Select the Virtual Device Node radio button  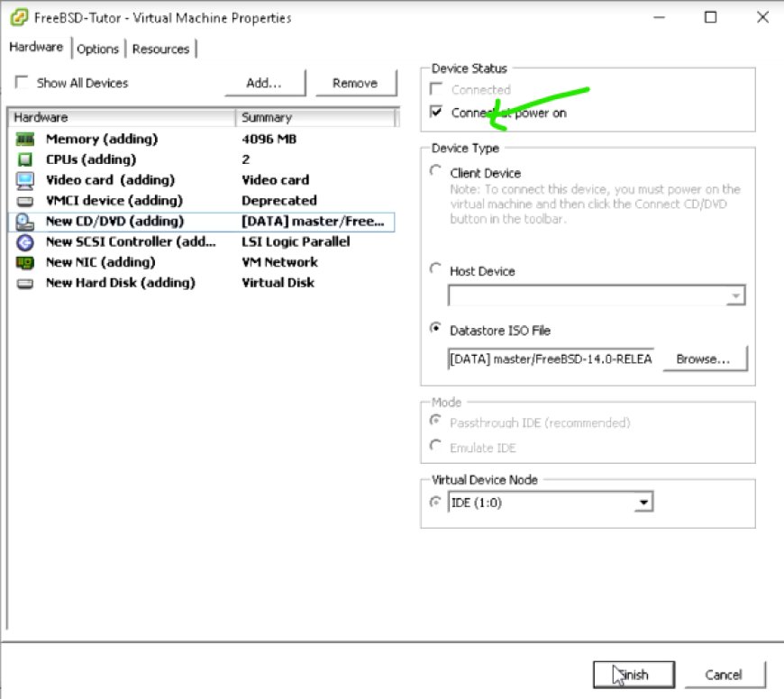[435, 501]
